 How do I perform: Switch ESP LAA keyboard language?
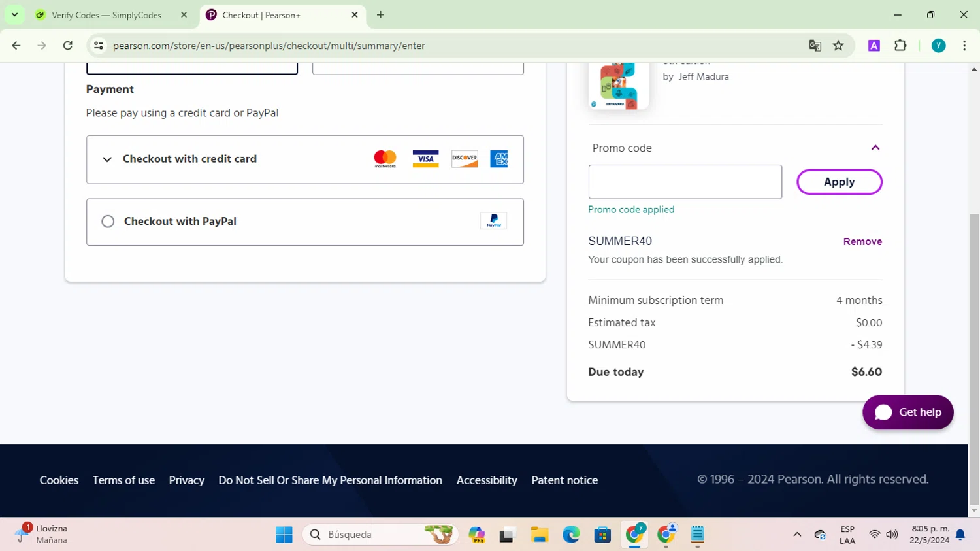point(847,535)
